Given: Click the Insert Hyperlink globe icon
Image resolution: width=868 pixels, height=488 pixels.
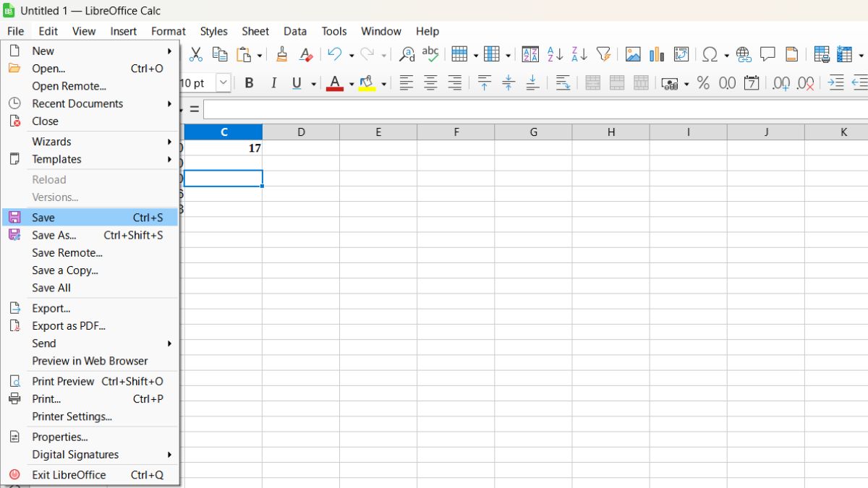Looking at the screenshot, I should pyautogui.click(x=744, y=54).
